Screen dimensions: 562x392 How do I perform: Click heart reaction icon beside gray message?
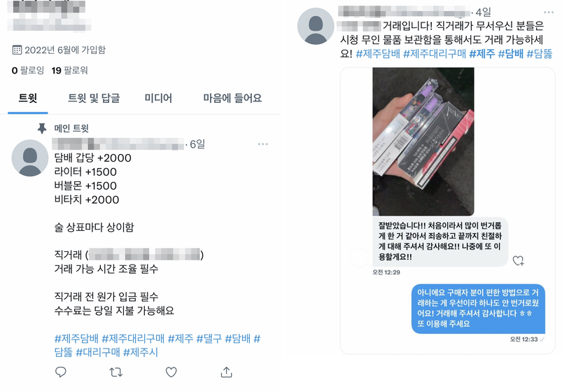click(518, 260)
